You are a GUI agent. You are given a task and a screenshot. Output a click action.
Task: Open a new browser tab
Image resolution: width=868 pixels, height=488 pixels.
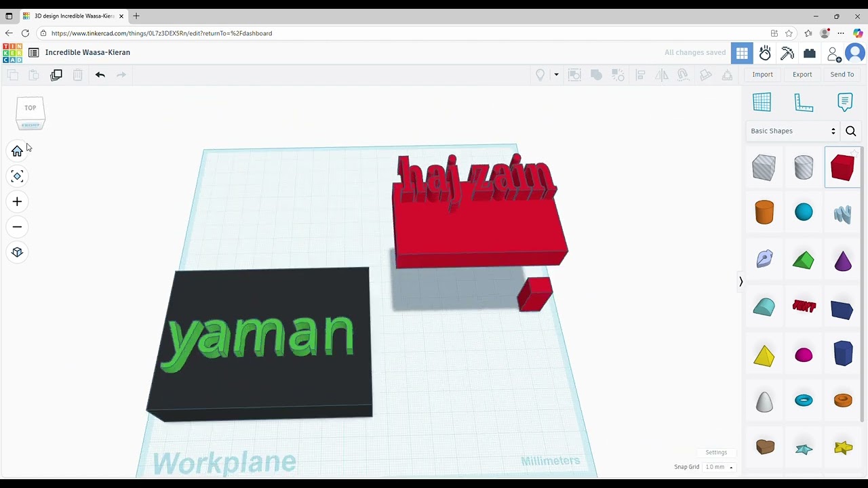[136, 16]
